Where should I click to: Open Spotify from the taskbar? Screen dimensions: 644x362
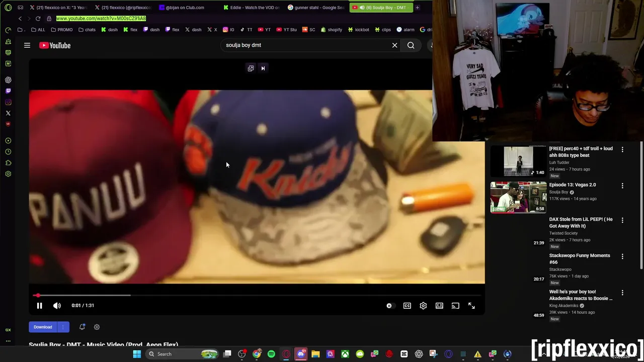pos(271,354)
